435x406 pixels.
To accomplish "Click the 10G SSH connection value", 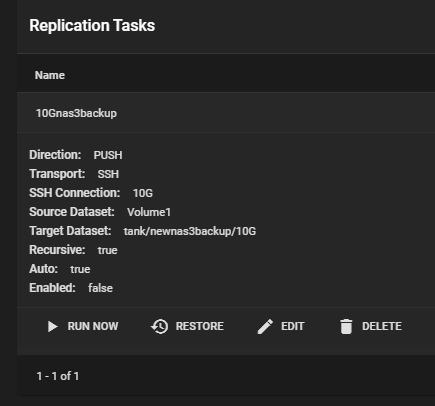I will pyautogui.click(x=143, y=193).
